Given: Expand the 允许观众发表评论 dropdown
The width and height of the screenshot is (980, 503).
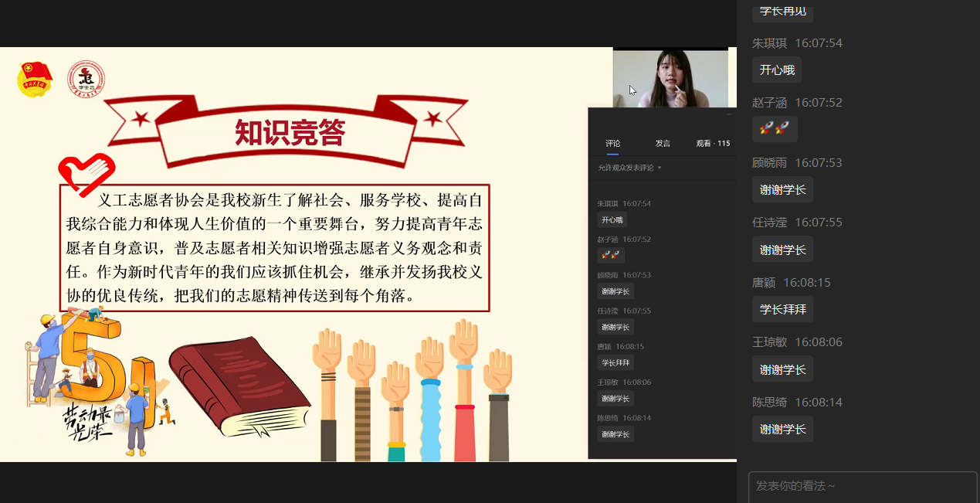Looking at the screenshot, I should point(659,168).
